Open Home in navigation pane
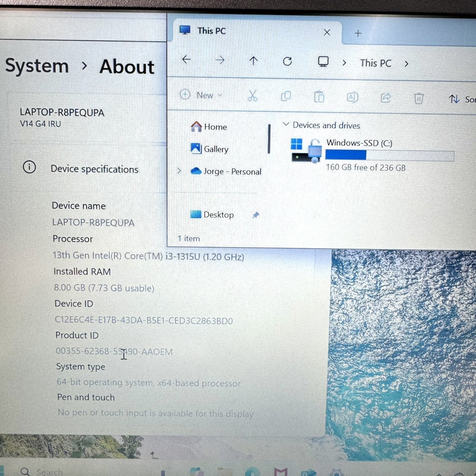This screenshot has height=476, width=476. click(x=209, y=127)
